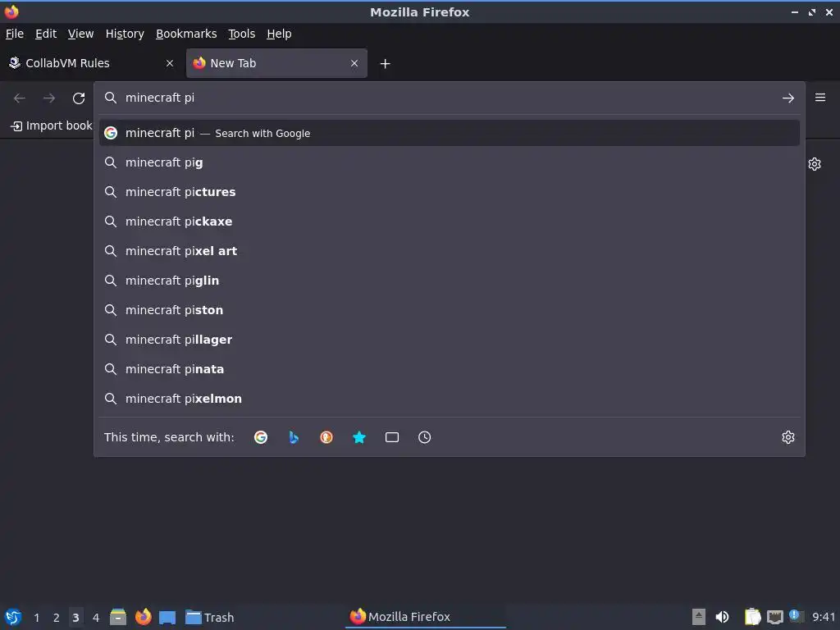The image size is (840, 630).
Task: Open the Firefox hamburger application menu
Action: click(x=820, y=98)
